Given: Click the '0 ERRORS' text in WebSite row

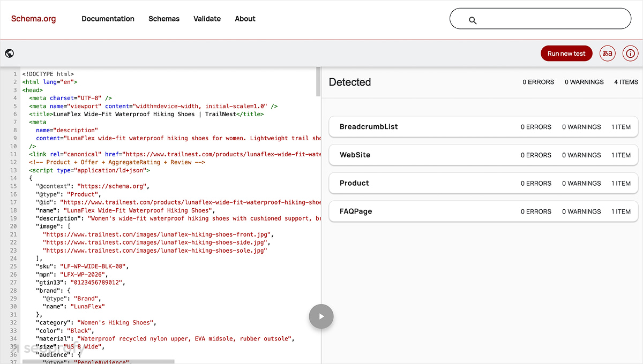Looking at the screenshot, I should pyautogui.click(x=536, y=155).
